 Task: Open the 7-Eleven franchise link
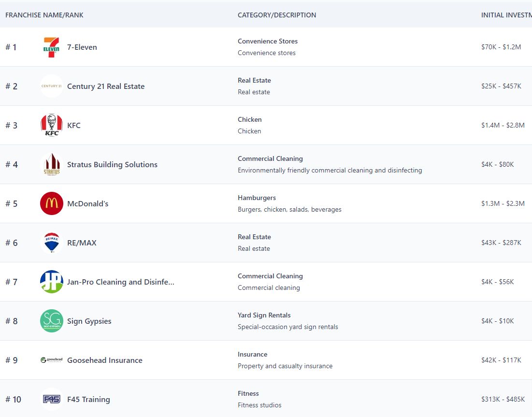(x=82, y=47)
